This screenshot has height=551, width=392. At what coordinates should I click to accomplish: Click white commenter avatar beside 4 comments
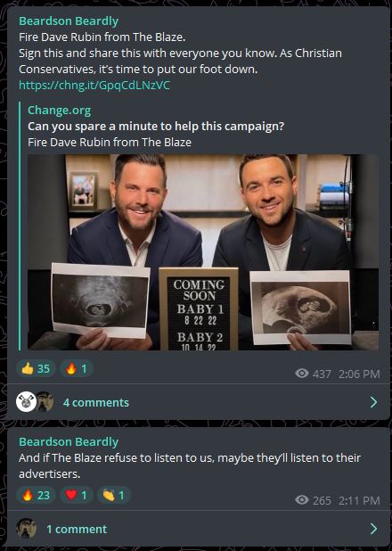[x=26, y=402]
